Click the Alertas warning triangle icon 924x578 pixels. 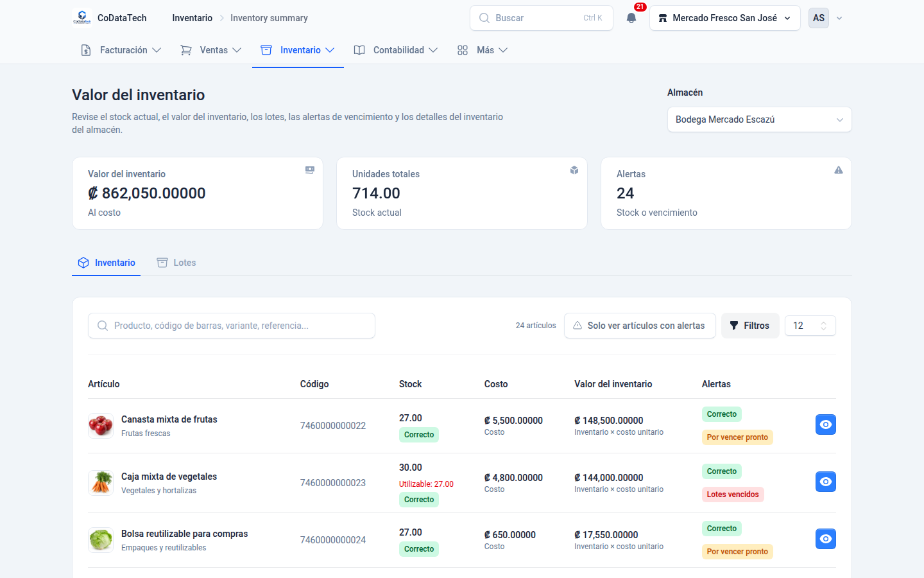(839, 170)
